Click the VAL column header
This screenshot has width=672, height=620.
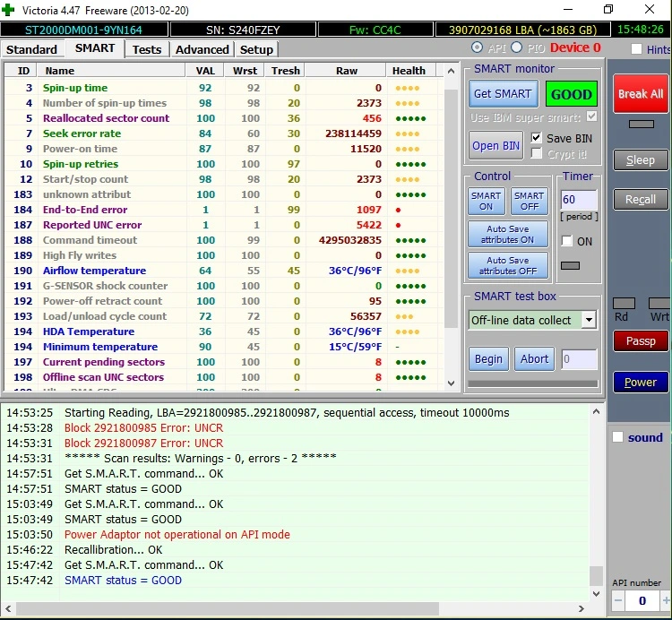click(205, 71)
